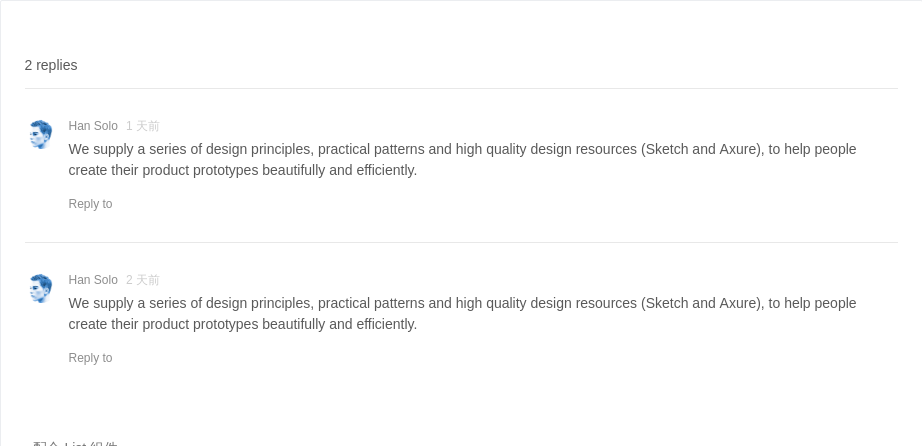Image resolution: width=922 pixels, height=446 pixels.
Task: Click Han Solo's avatar on the 2 天前 comment
Action: (41, 288)
